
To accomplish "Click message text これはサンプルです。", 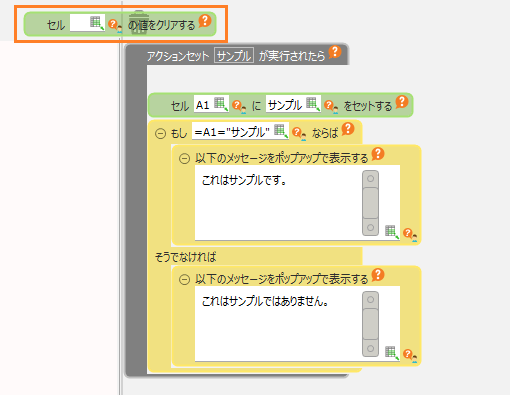I will click(244, 180).
